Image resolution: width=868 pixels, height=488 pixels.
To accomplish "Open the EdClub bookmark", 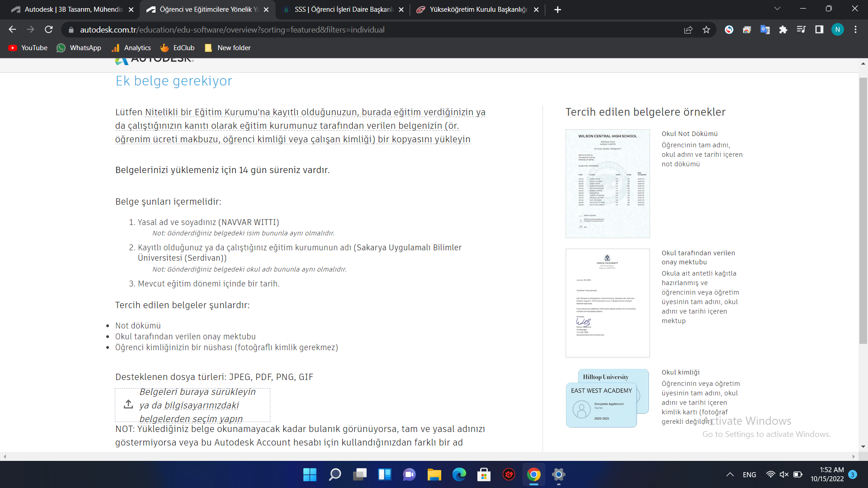I will (x=177, y=48).
